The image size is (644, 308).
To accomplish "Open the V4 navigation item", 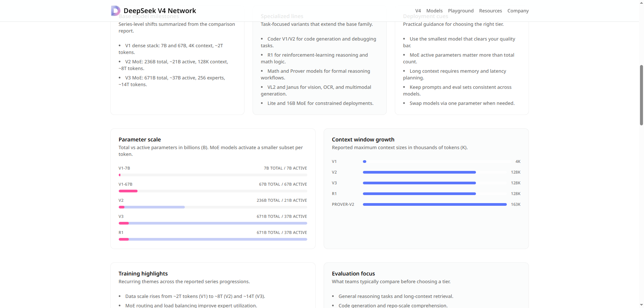I will (x=418, y=10).
